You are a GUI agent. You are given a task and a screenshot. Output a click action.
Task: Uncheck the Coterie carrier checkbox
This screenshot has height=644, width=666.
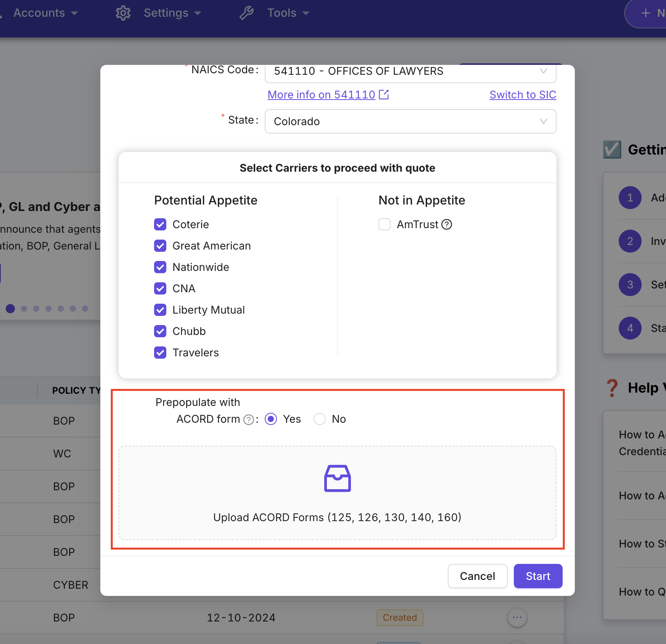point(160,224)
